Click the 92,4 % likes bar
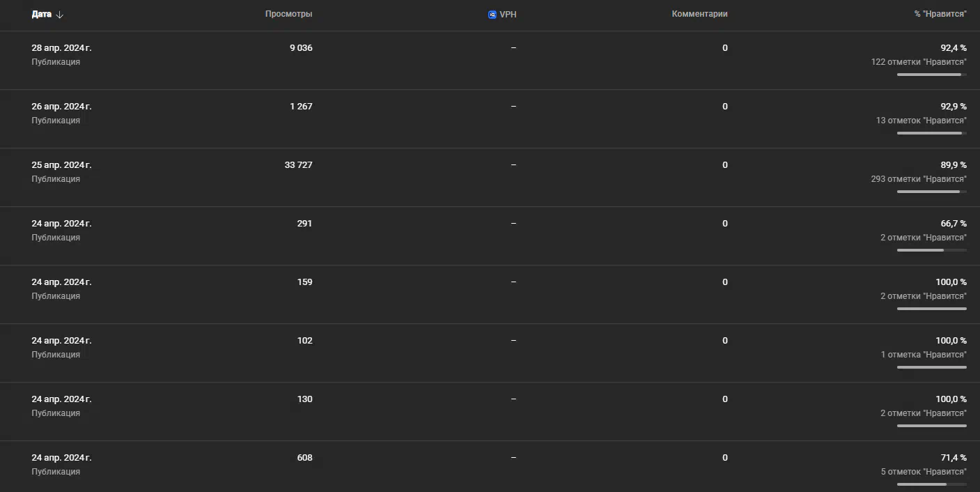This screenshot has height=492, width=980. click(932, 75)
